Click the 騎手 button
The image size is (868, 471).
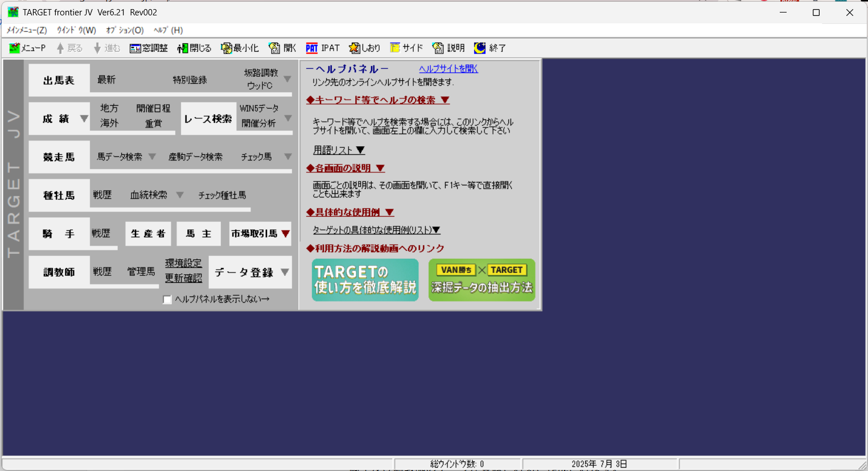point(59,234)
